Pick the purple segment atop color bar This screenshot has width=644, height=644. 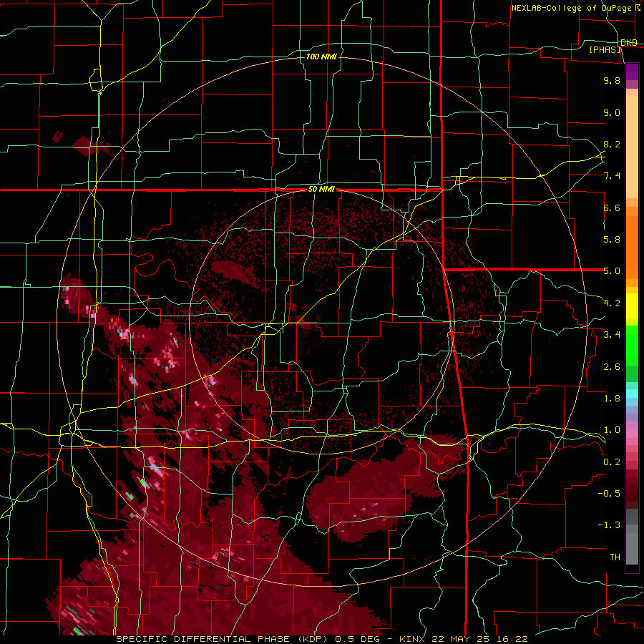(x=632, y=72)
